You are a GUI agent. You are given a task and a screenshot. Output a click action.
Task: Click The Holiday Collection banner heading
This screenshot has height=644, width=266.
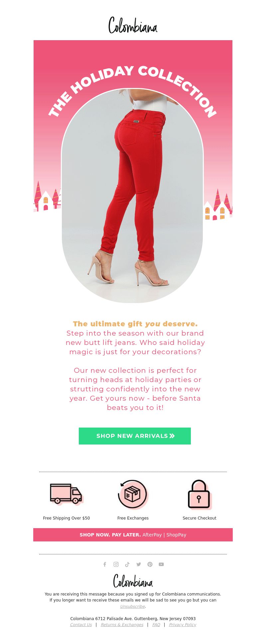pos(132,90)
